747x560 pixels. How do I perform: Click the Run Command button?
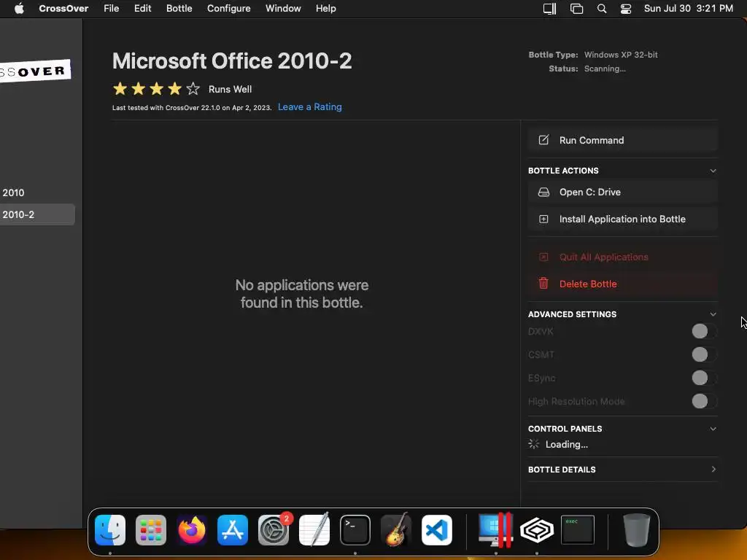tap(623, 140)
